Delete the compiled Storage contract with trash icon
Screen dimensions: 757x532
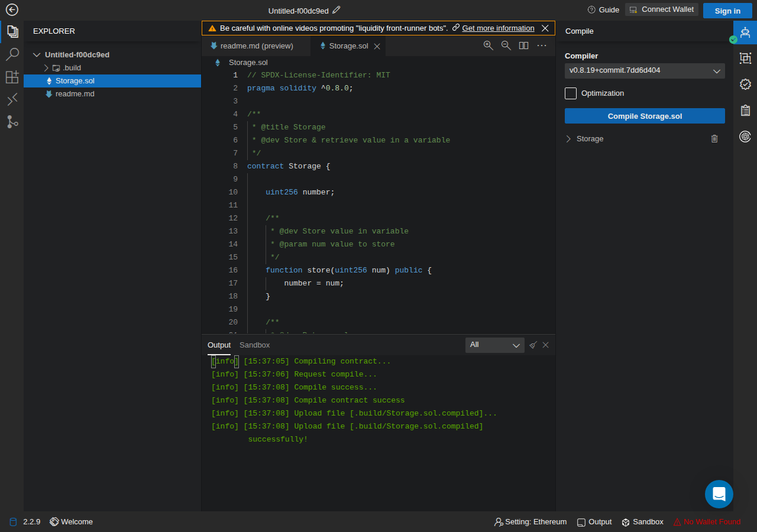[x=714, y=139]
